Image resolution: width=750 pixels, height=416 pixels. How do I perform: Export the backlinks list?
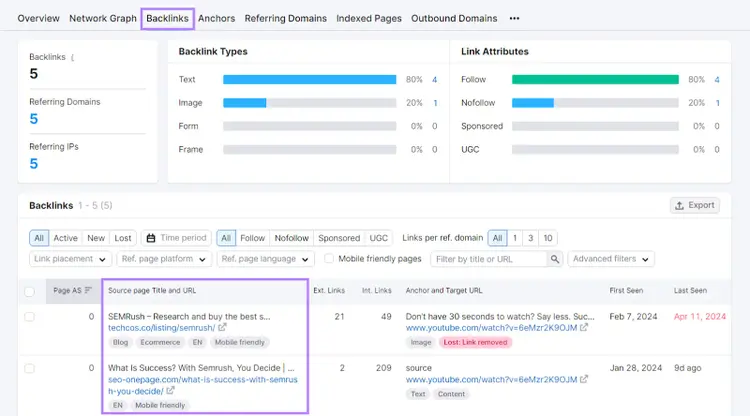click(695, 205)
